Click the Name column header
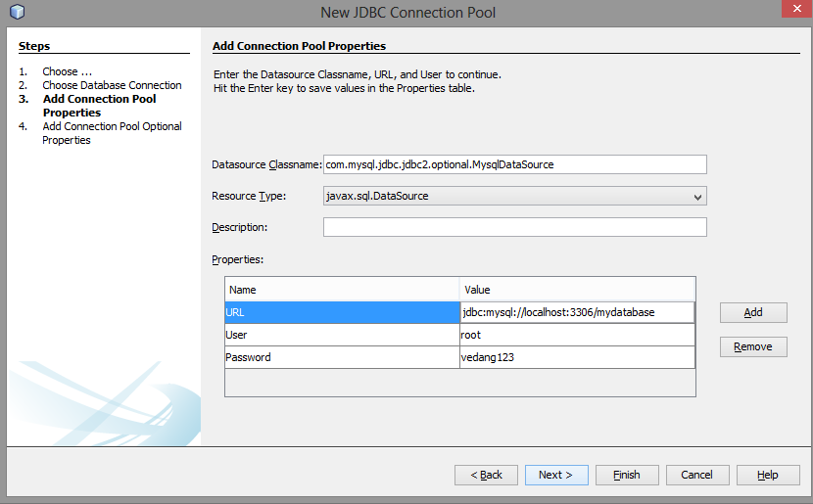 (342, 290)
